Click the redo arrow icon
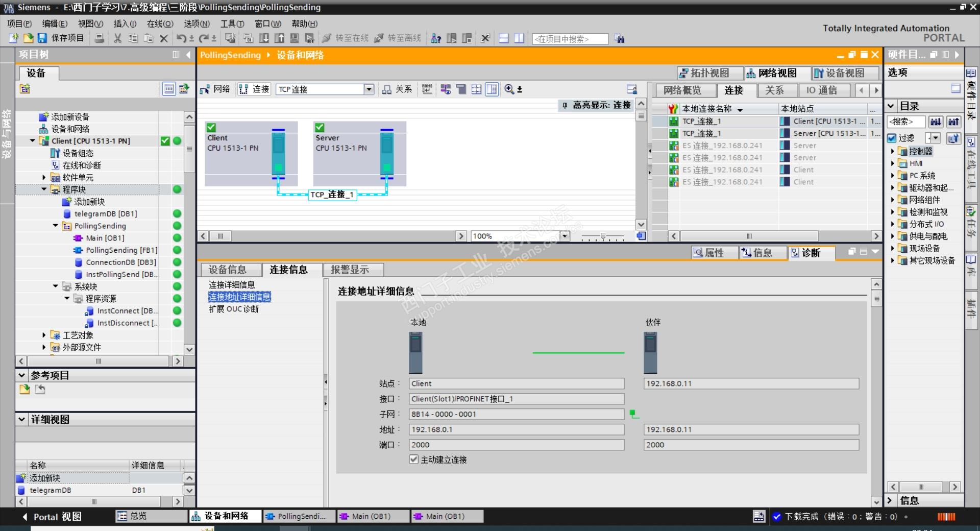Image resolution: width=980 pixels, height=531 pixels. click(x=204, y=38)
